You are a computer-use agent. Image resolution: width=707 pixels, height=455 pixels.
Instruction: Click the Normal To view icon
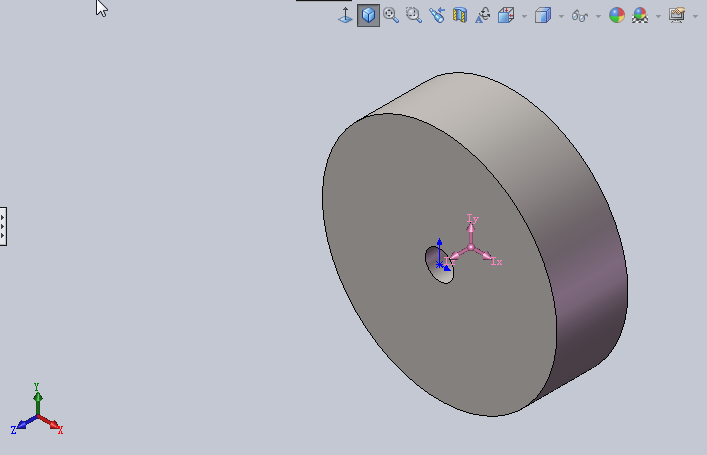tap(345, 15)
